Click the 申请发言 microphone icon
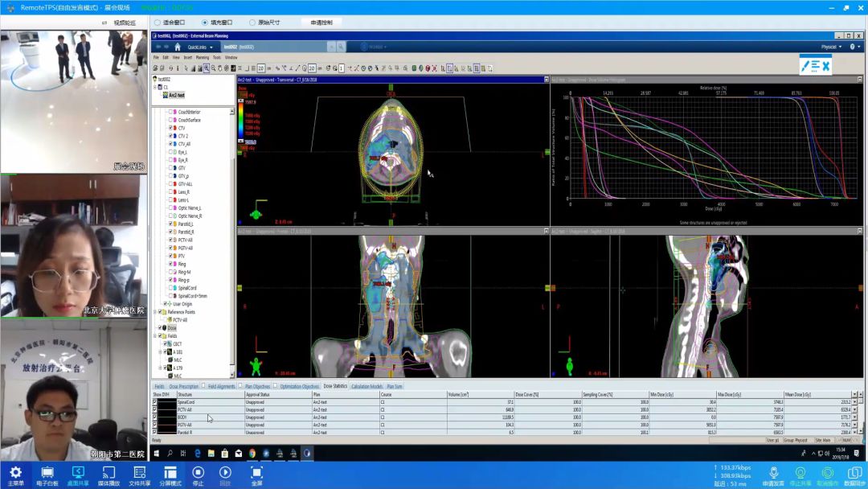 point(774,473)
